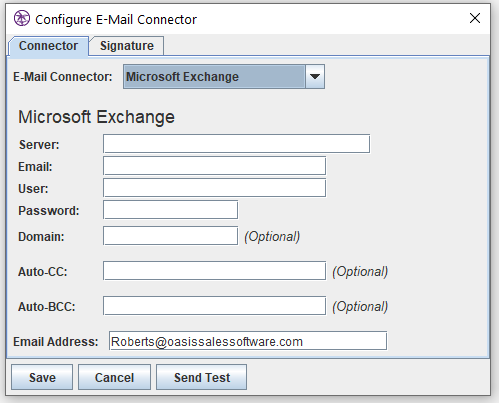This screenshot has height=403, width=499.
Task: Click into the Server field
Action: 236,144
